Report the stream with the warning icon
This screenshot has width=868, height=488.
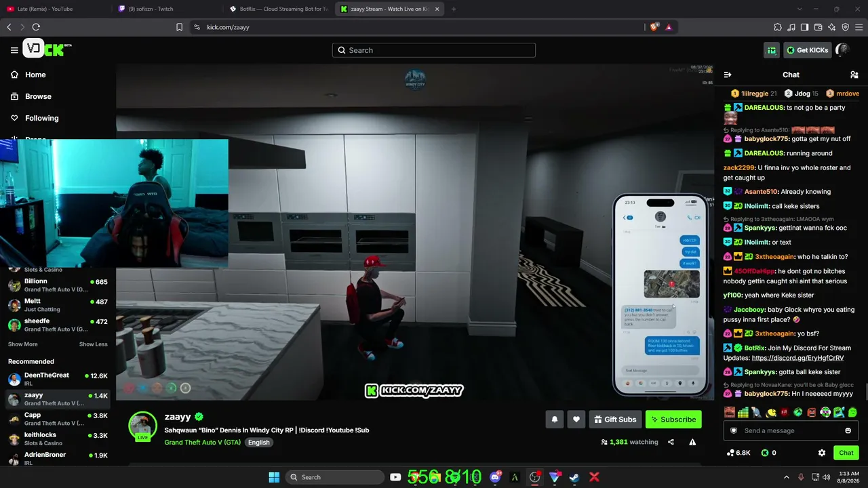[x=692, y=442]
